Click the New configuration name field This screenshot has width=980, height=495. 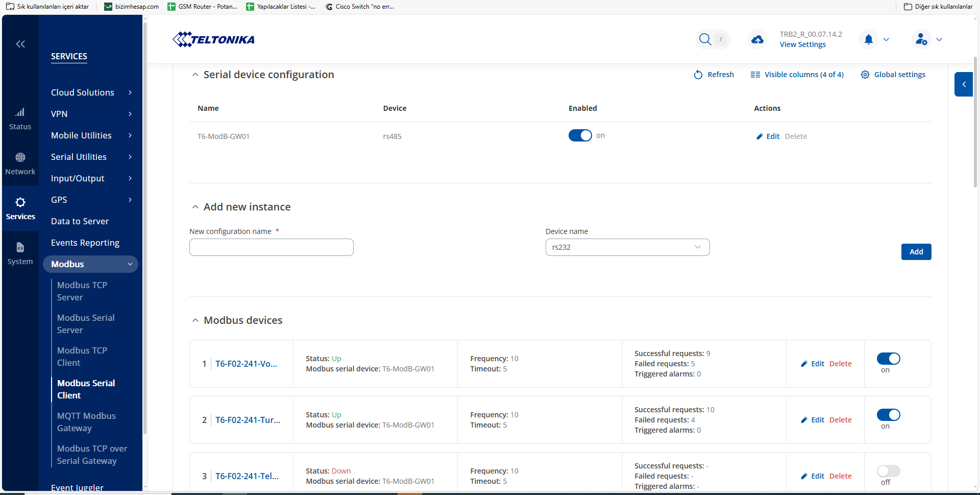tap(271, 247)
